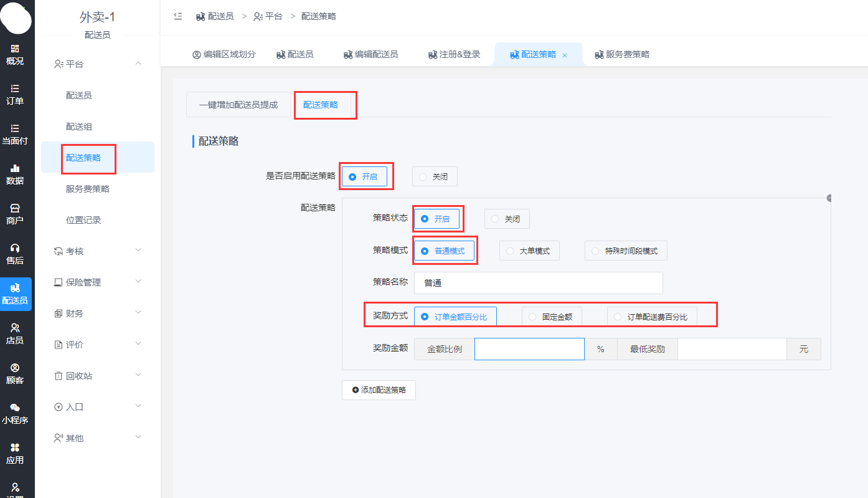The width and height of the screenshot is (868, 498).
Task: Open the 配送策略 sub-tab in content
Action: pyautogui.click(x=321, y=105)
